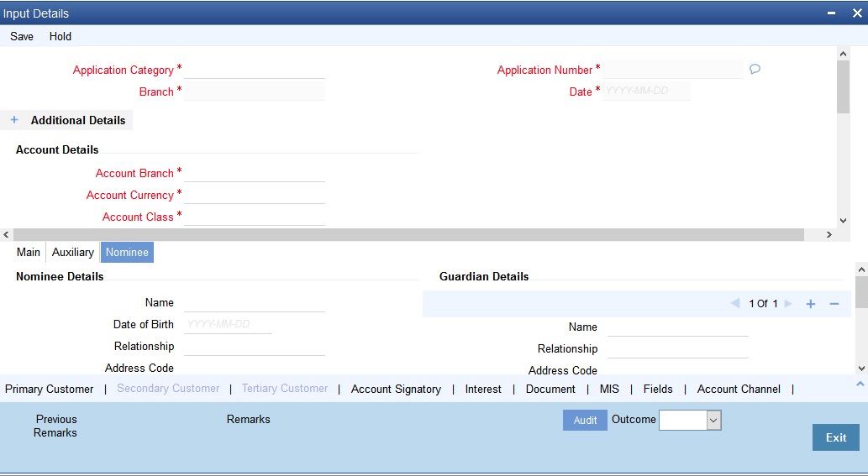Select the Nominee tab
This screenshot has height=476, width=868.
(x=128, y=252)
